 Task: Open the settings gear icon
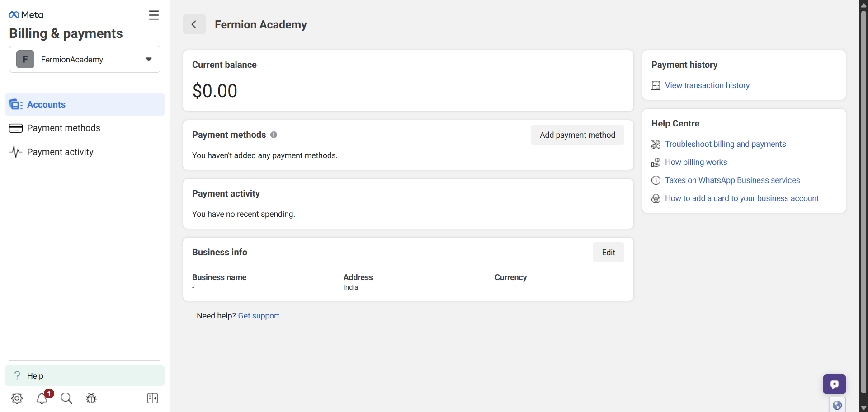tap(17, 398)
